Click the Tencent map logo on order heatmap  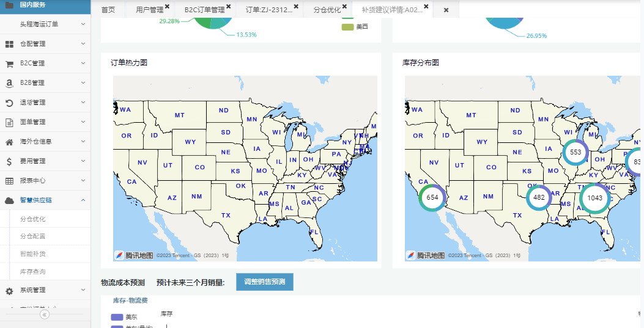[134, 255]
